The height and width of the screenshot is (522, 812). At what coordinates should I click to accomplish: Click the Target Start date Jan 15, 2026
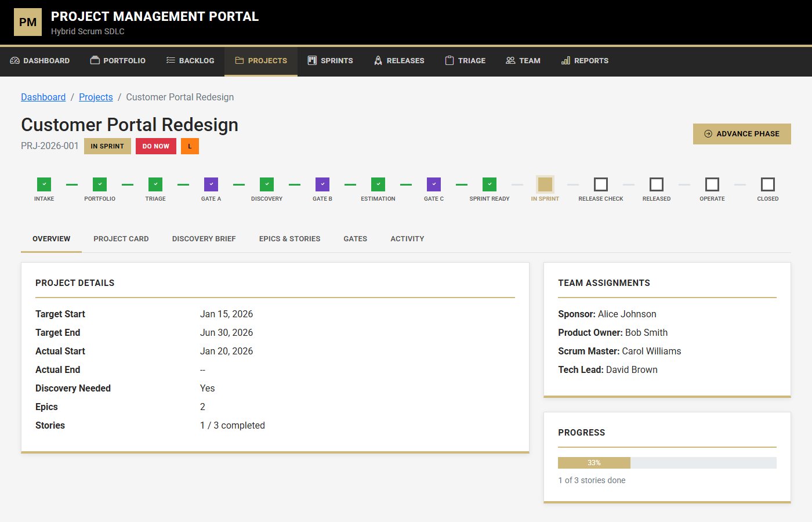pos(227,314)
